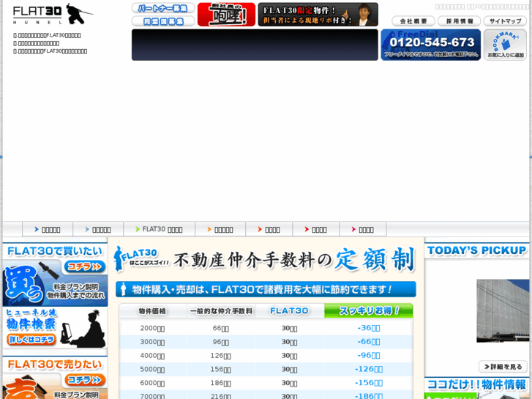
Task: Click the 2000 price cell
Action: [x=152, y=328]
